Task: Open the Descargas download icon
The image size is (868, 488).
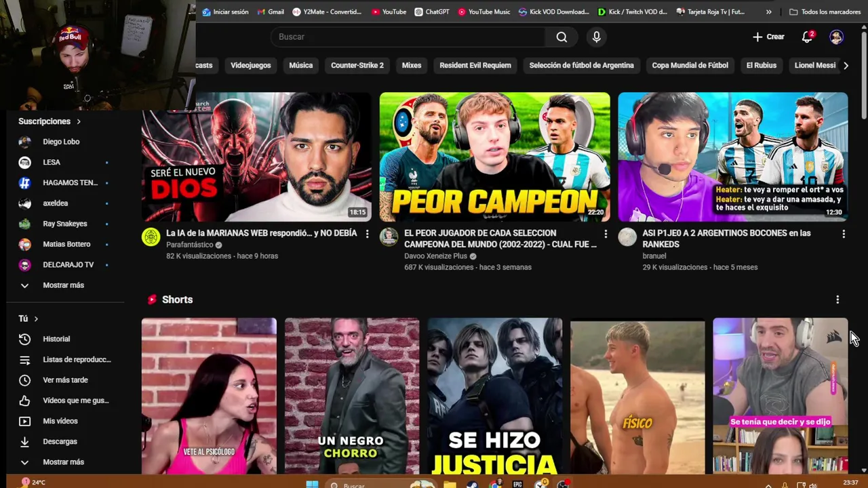Action: point(24,442)
